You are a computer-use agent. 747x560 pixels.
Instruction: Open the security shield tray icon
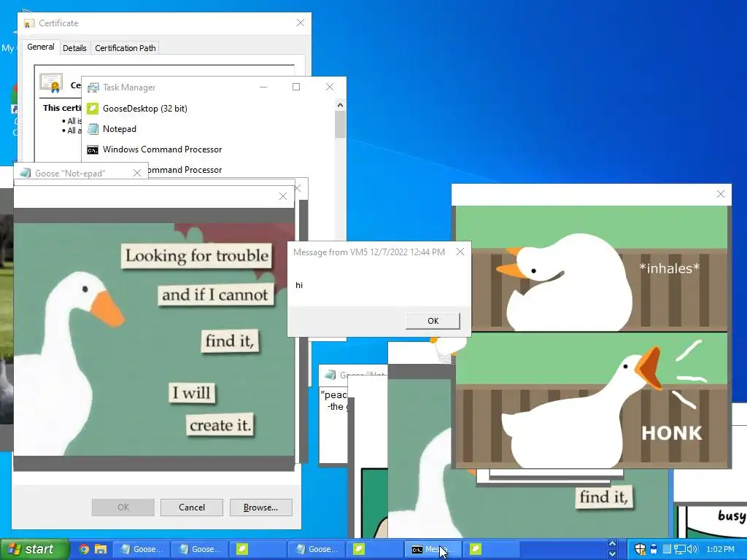point(640,549)
